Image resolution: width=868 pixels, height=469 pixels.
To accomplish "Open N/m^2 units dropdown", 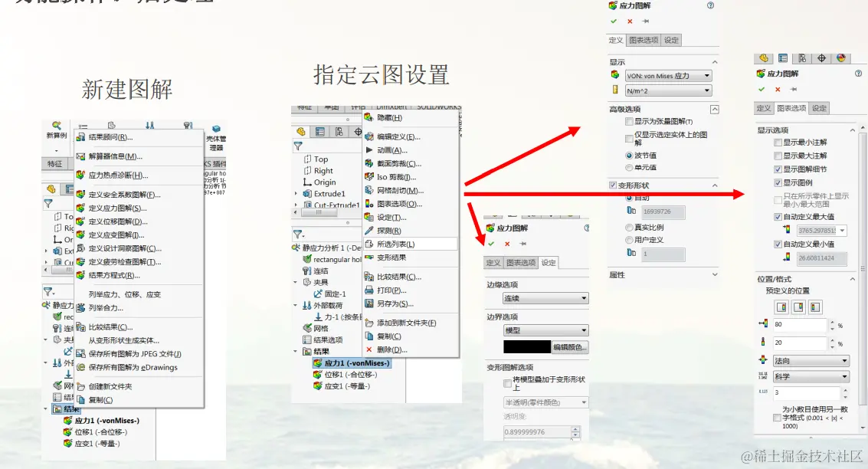I will pos(668,90).
